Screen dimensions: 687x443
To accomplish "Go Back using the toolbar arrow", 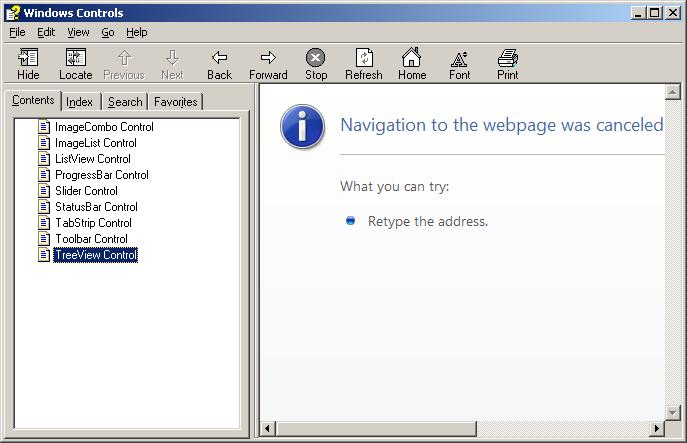I will (220, 57).
